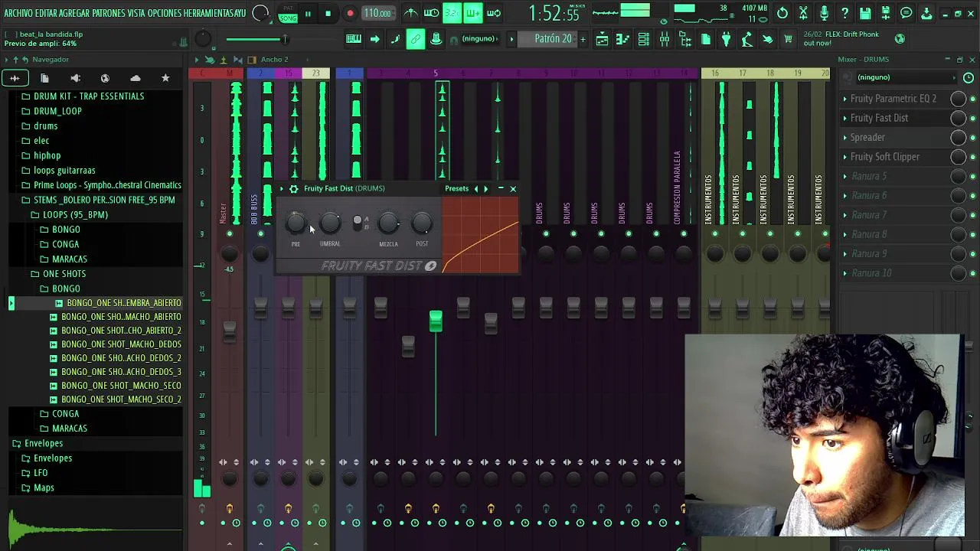Stop playback with the stop button
The width and height of the screenshot is (980, 551).
(328, 13)
